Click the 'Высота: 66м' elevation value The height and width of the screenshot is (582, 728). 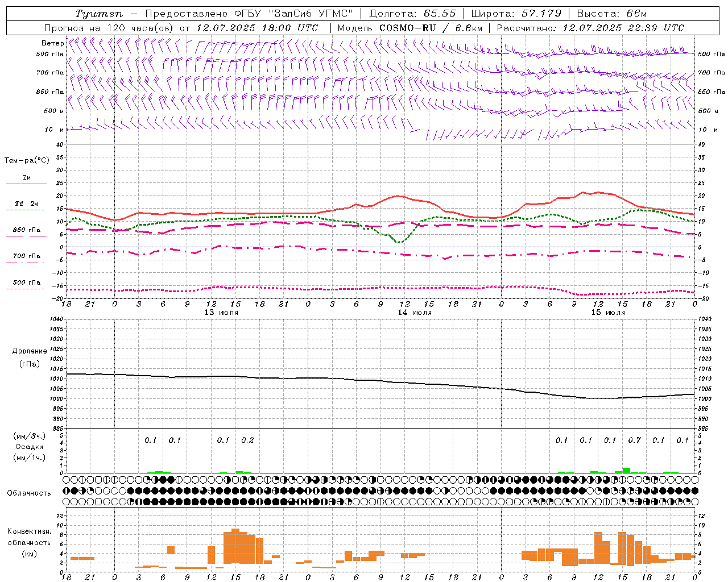(x=612, y=14)
